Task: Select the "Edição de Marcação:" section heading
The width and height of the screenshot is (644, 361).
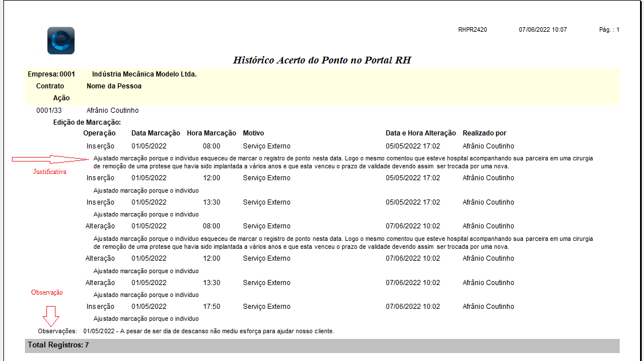Action: click(x=87, y=122)
